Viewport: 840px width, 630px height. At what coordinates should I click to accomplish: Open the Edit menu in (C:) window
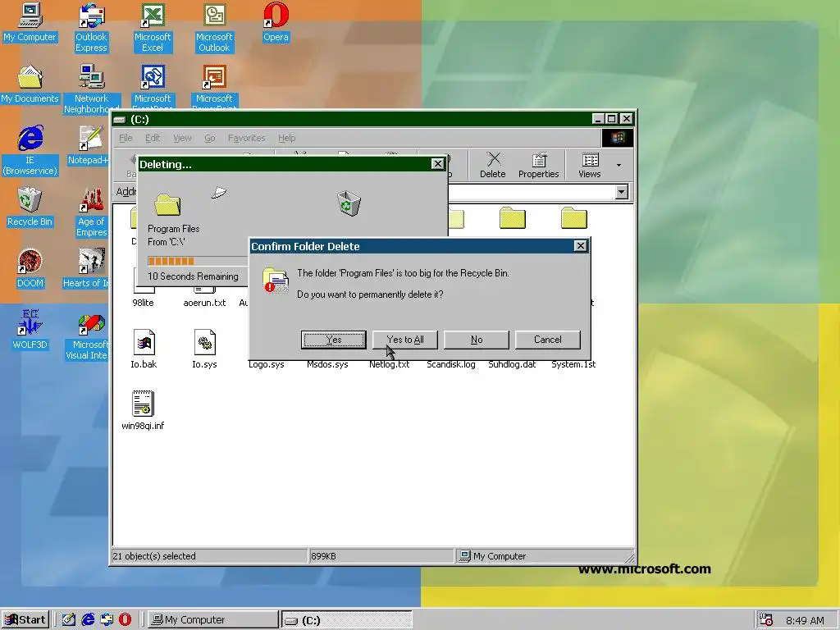coord(153,138)
